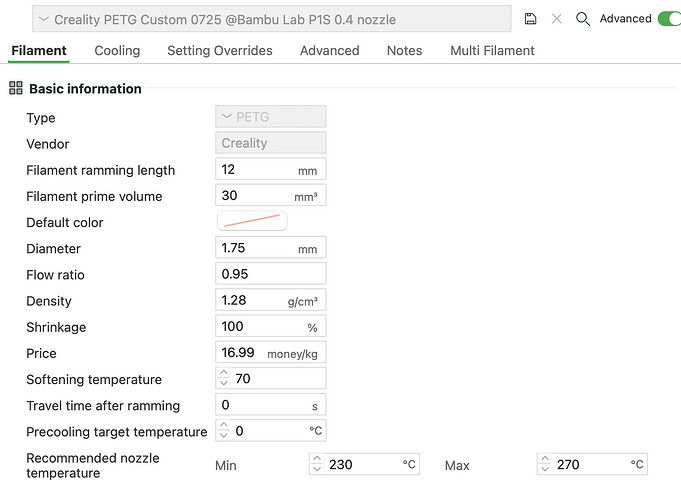Click the Shrinkage label
The height and width of the screenshot is (500, 681).
pyautogui.click(x=56, y=327)
